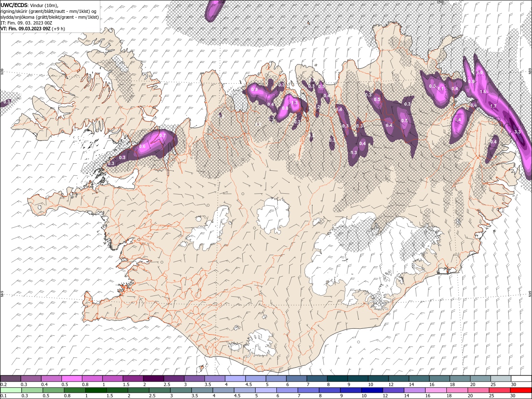Image resolution: width=532 pixels, height=399 pixels.
Task: Click the 0.2 label in the top legend row
Action: pyautogui.click(x=3, y=384)
